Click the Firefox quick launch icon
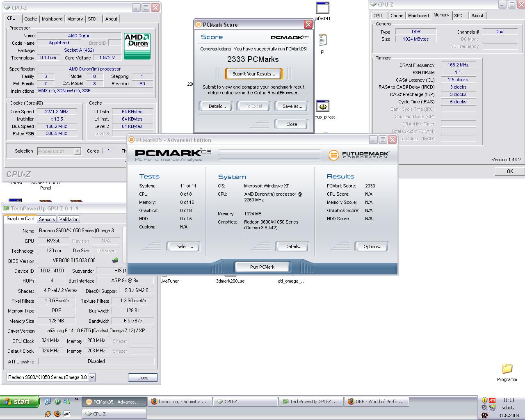 57,414
